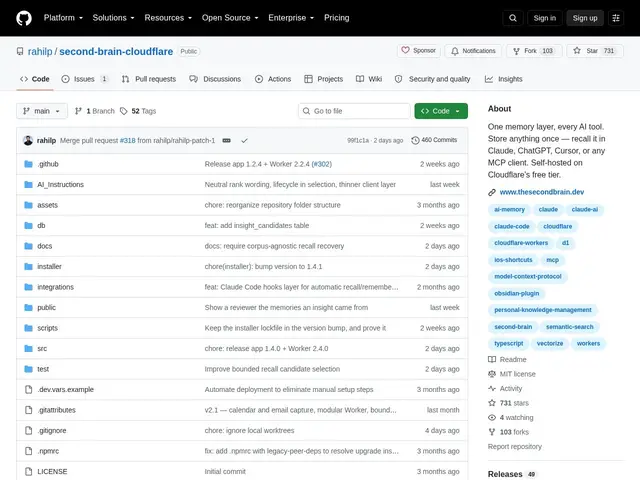This screenshot has width=640, height=480.
Task: Open the public folder
Action: 47,307
